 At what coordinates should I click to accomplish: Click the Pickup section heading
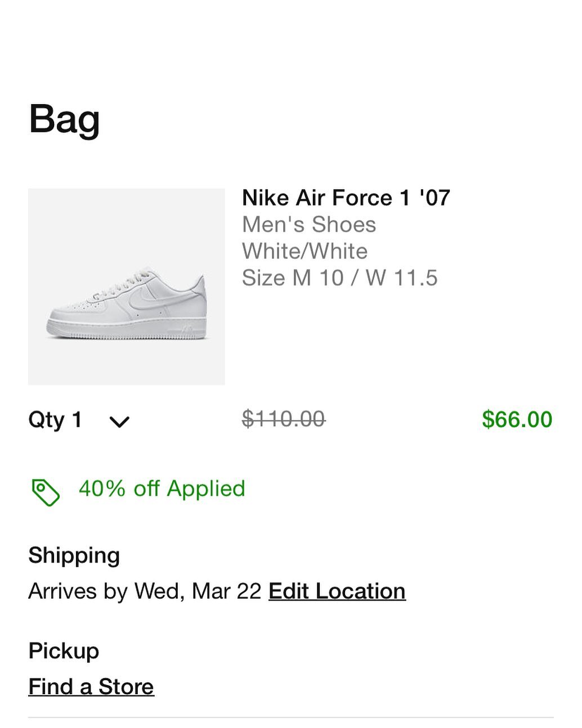(x=64, y=651)
